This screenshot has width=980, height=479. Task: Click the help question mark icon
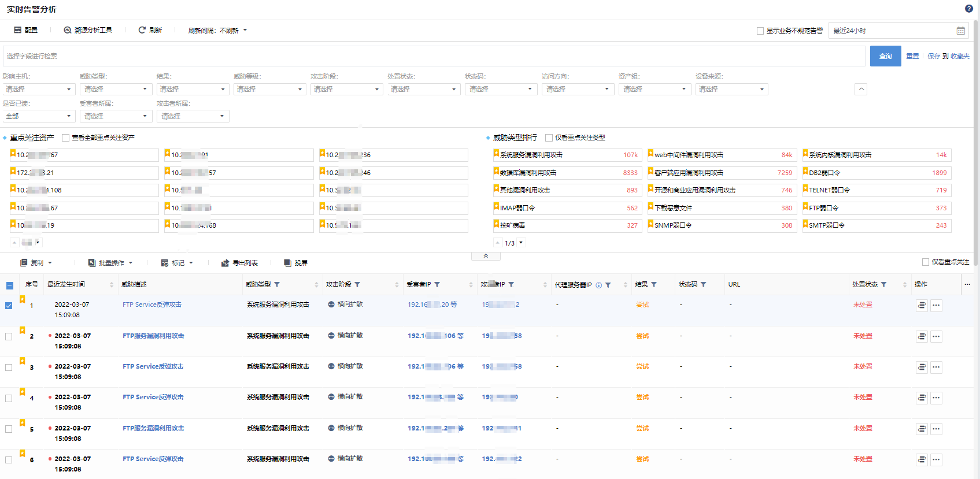[968, 9]
